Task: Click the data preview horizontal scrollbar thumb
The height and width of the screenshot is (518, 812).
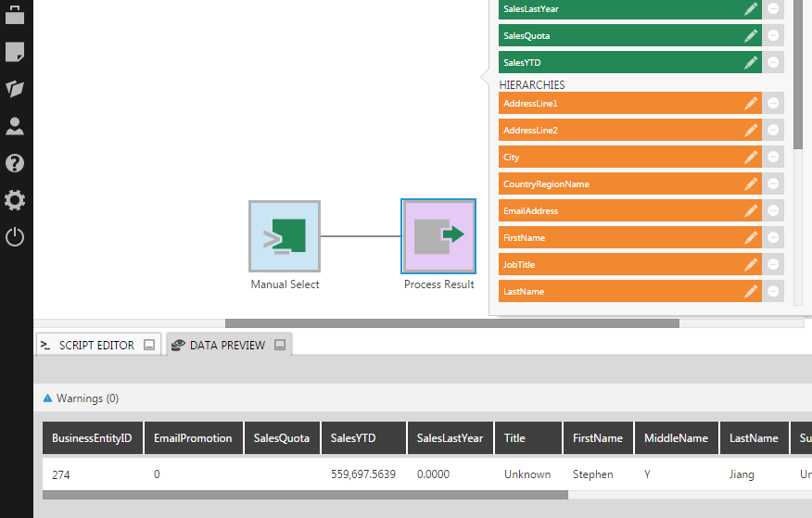Action: (305, 495)
